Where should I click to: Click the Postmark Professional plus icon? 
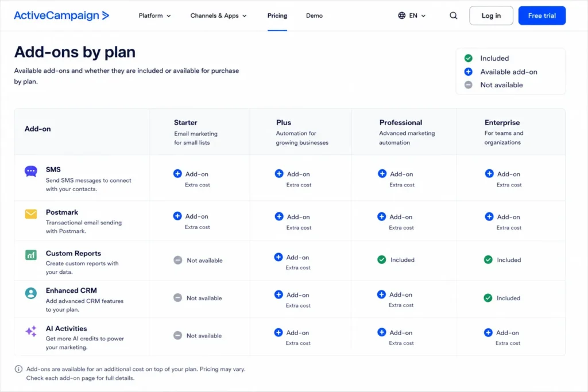(x=381, y=216)
